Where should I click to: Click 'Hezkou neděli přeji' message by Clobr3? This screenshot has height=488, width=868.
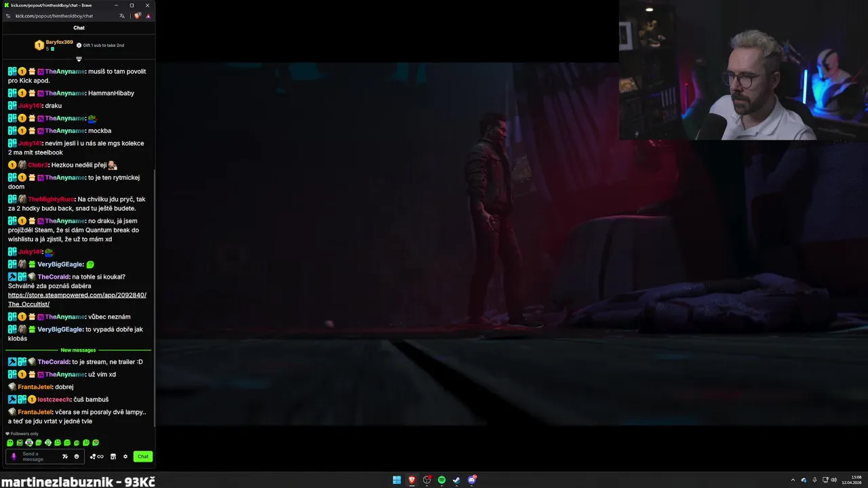pyautogui.click(x=79, y=165)
